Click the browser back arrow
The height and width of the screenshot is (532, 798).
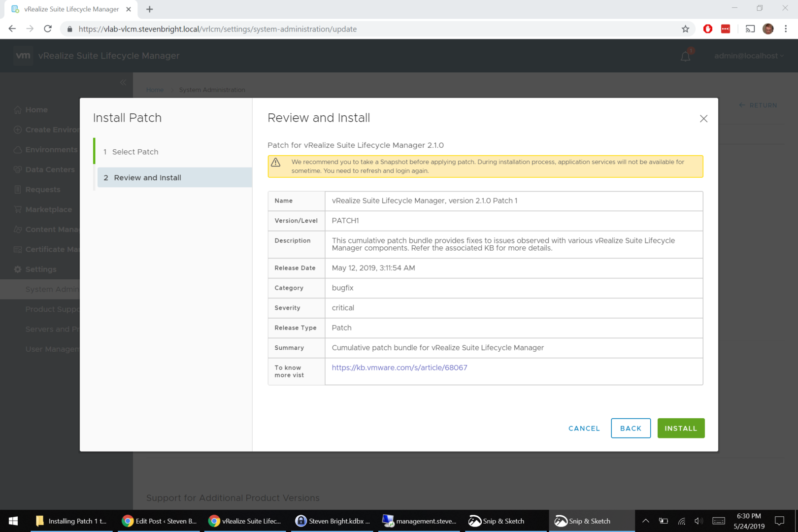[x=12, y=29]
